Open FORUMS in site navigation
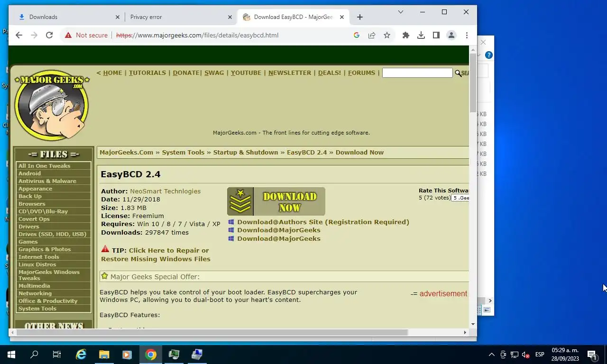Screen dimensions: 607x364 [362, 73]
